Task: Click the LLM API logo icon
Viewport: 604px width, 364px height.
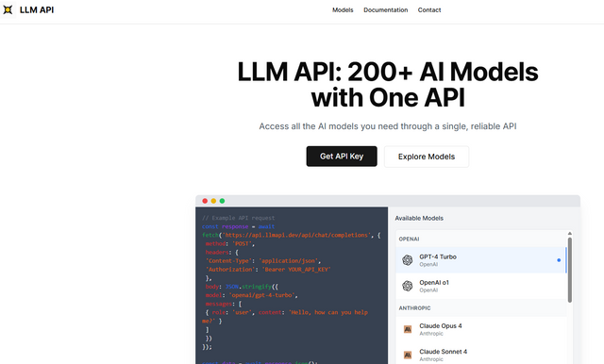Action: coord(8,9)
